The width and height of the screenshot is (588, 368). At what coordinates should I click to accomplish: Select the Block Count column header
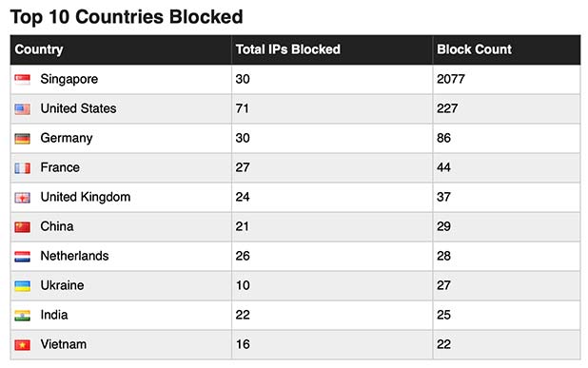(x=474, y=49)
